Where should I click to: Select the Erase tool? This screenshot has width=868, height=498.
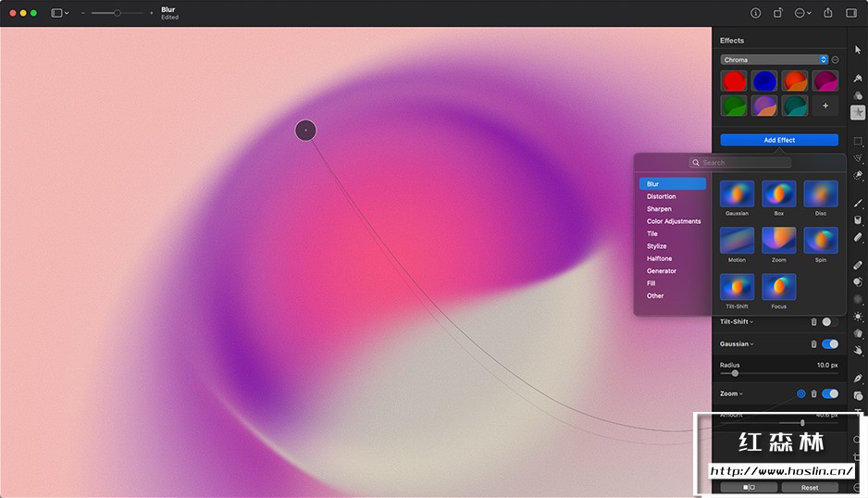point(858,237)
